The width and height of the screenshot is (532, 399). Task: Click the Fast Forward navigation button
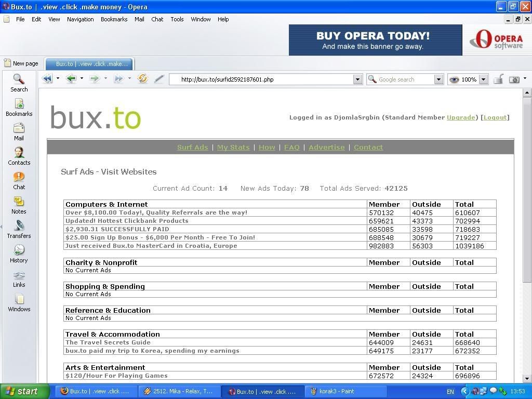click(118, 79)
